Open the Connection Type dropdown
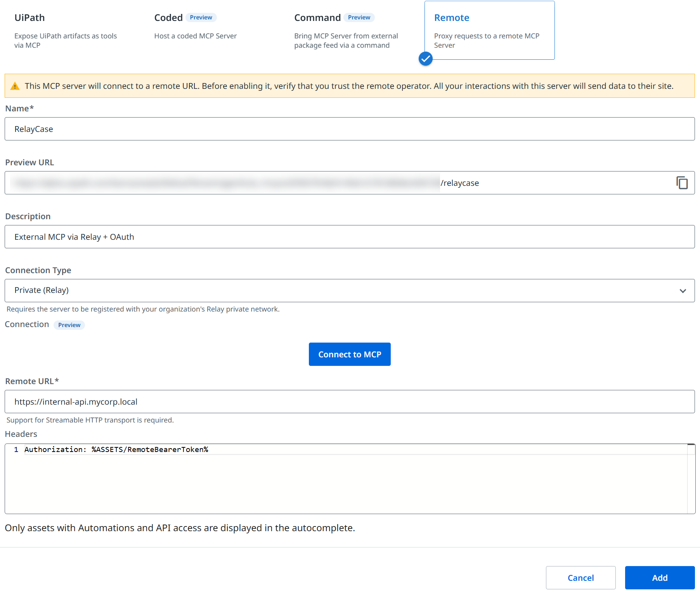700x594 pixels. [x=350, y=291]
